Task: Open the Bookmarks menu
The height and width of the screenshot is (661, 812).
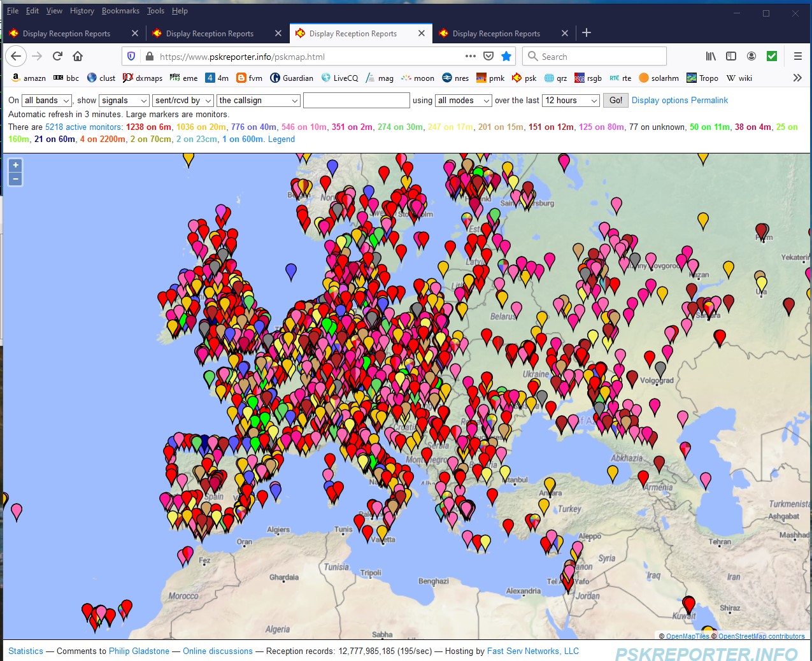Action: click(120, 11)
